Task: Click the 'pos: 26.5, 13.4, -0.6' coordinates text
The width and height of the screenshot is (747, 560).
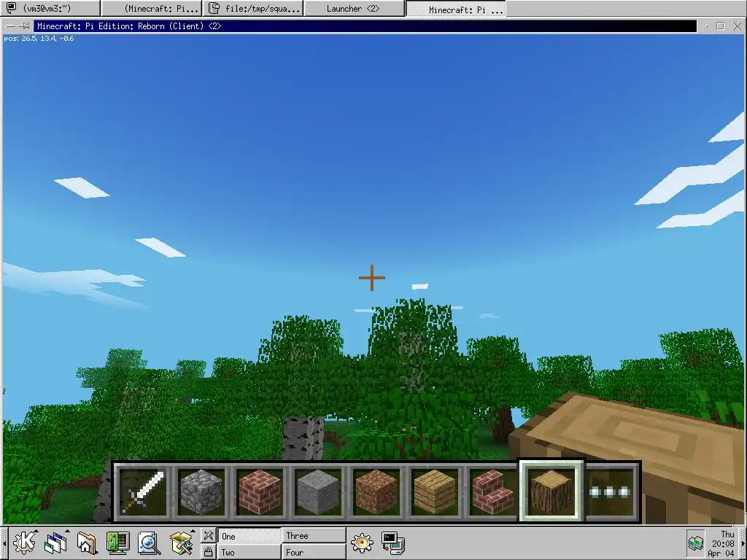Action: point(39,39)
